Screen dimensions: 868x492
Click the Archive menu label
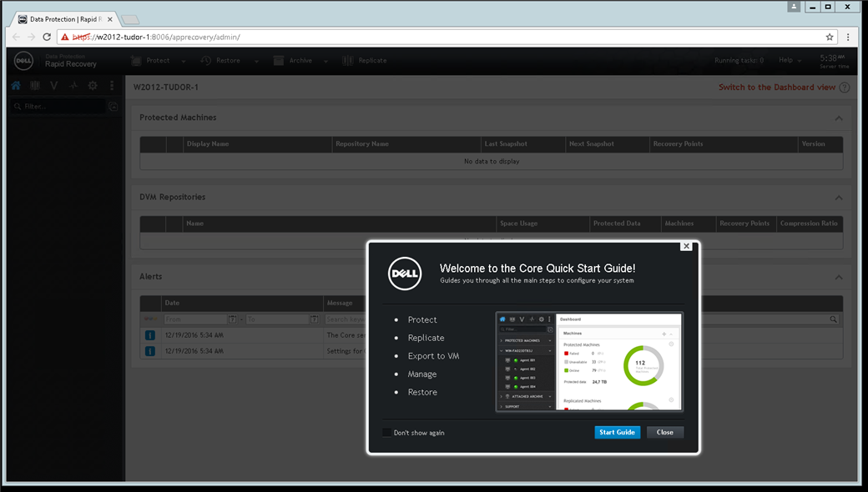tap(300, 61)
